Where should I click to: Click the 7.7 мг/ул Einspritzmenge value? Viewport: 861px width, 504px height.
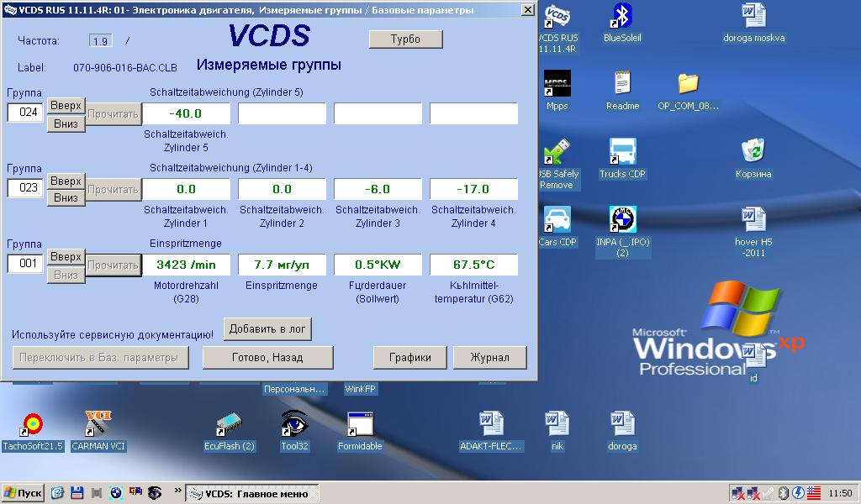pyautogui.click(x=282, y=265)
